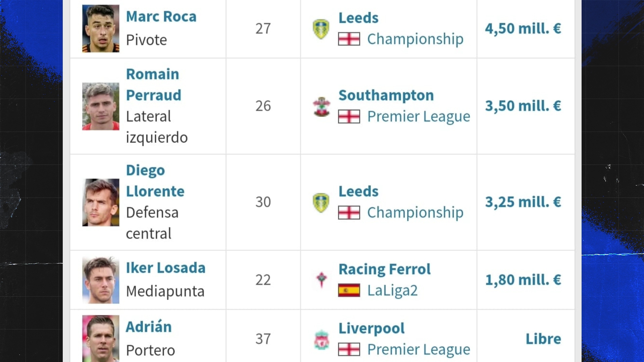644x362 pixels.
Task: Click Marc Roca's player photo
Action: tap(101, 29)
